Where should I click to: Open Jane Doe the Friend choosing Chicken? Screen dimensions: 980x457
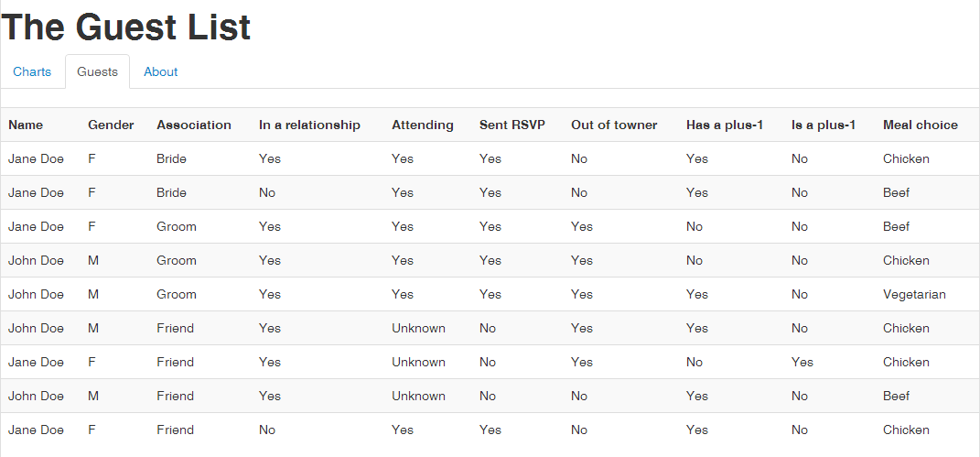click(37, 430)
